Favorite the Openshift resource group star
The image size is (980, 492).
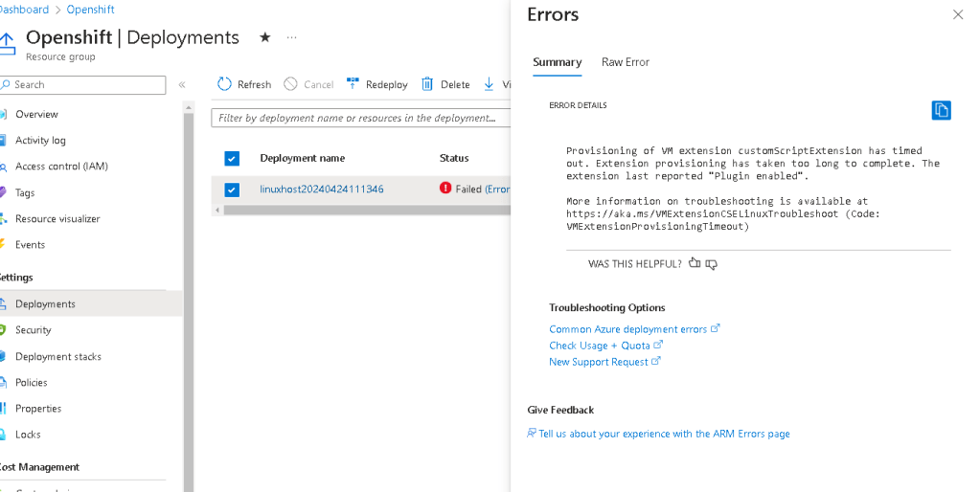point(265,37)
